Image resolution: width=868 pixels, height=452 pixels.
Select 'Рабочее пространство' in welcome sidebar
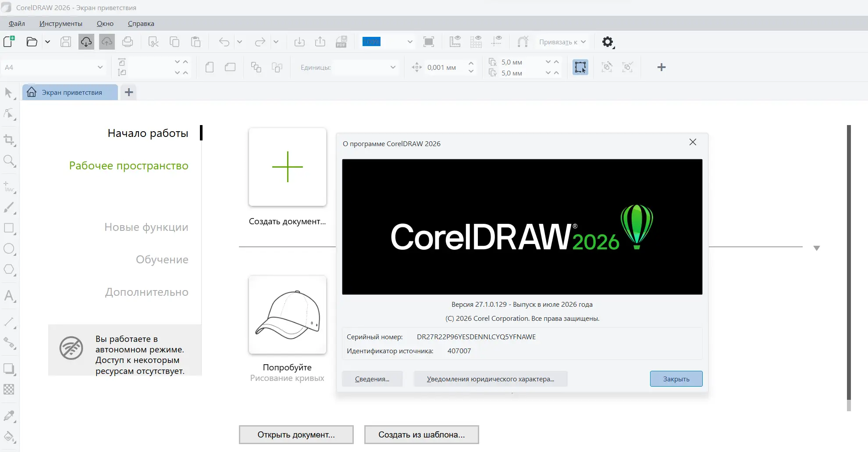129,165
